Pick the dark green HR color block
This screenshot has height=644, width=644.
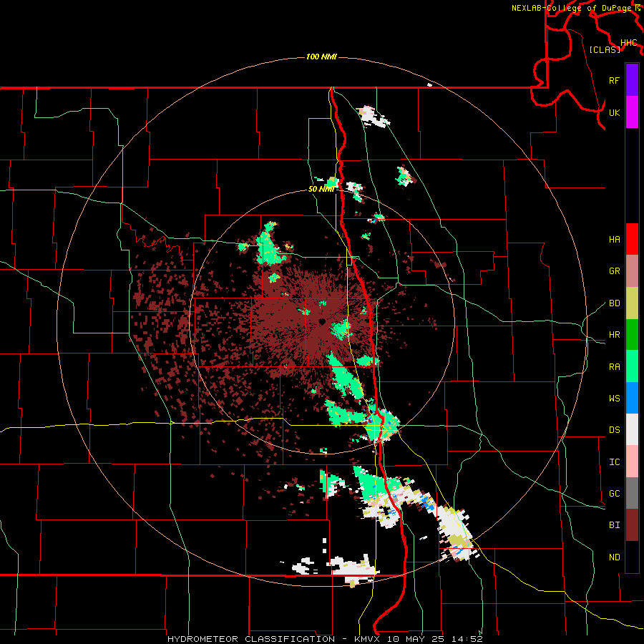point(632,335)
